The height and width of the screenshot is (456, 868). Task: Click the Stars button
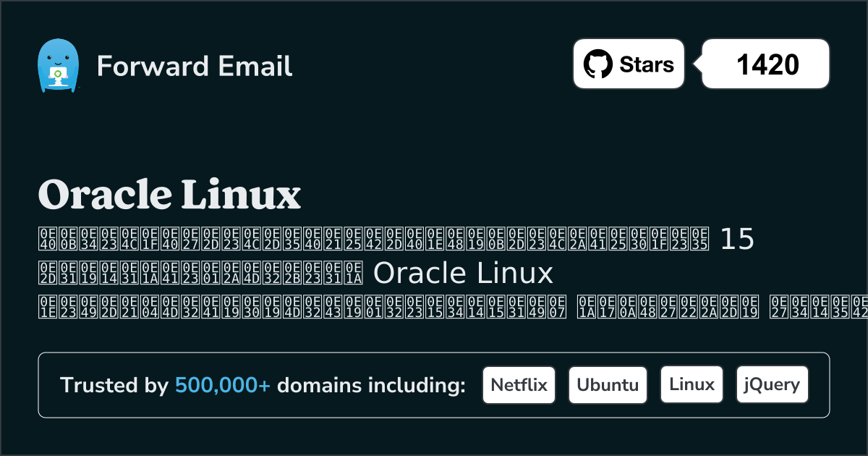coord(628,64)
